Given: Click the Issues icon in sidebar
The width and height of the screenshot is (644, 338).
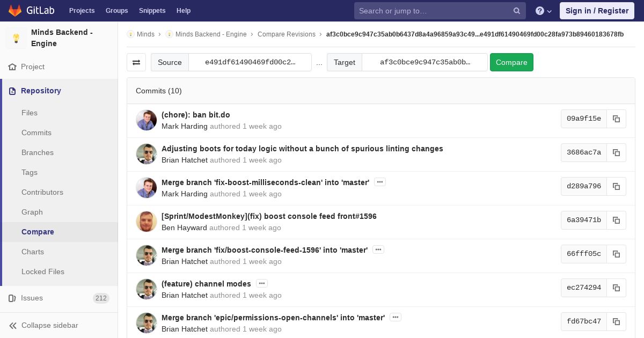Looking at the screenshot, I should [12, 298].
